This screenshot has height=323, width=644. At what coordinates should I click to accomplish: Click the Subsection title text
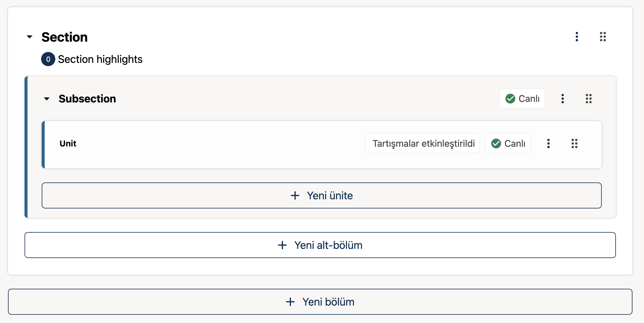(x=87, y=99)
